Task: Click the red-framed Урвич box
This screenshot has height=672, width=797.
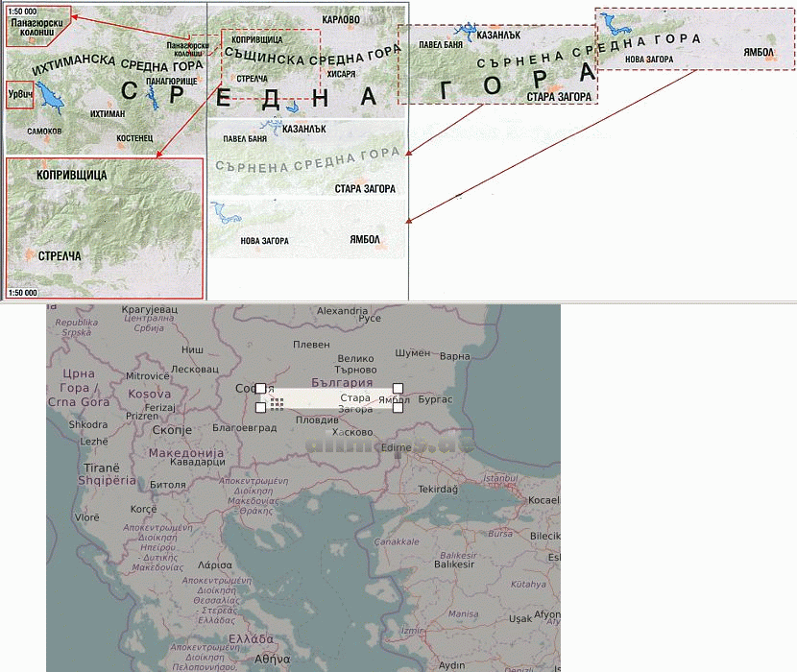Action: tap(20, 95)
